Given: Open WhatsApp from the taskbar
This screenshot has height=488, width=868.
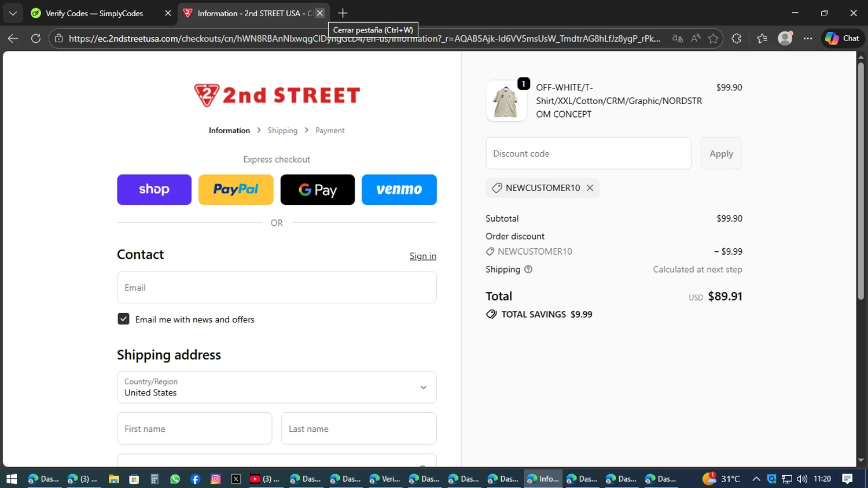Looking at the screenshot, I should 175,479.
